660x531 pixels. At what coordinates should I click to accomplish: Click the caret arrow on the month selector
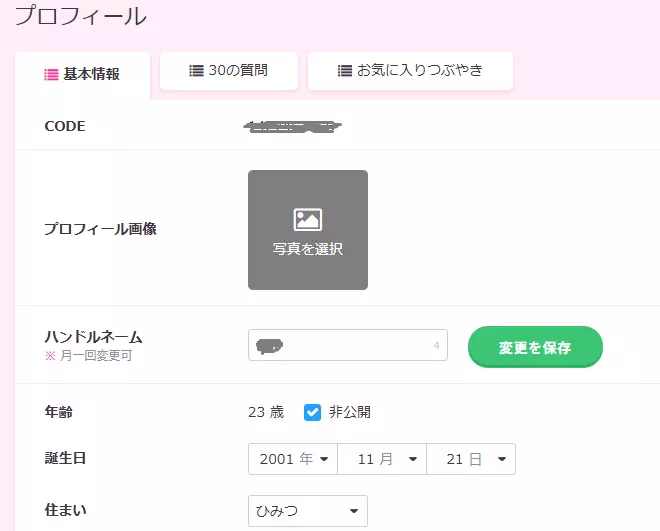tap(413, 460)
